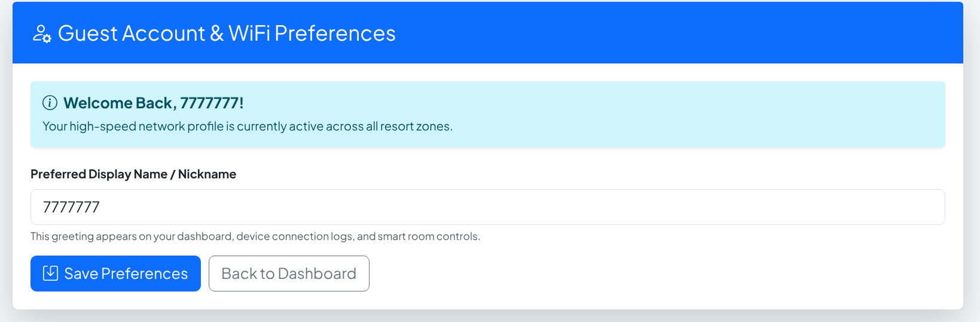Click the Preferred Display Name / Nickname label
The height and width of the screenshot is (322, 980).
point(133,174)
